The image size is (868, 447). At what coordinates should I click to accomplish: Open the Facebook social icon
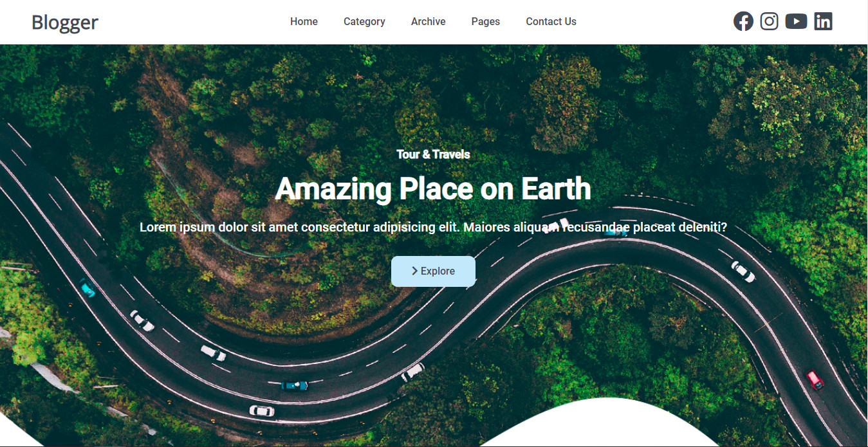click(743, 21)
